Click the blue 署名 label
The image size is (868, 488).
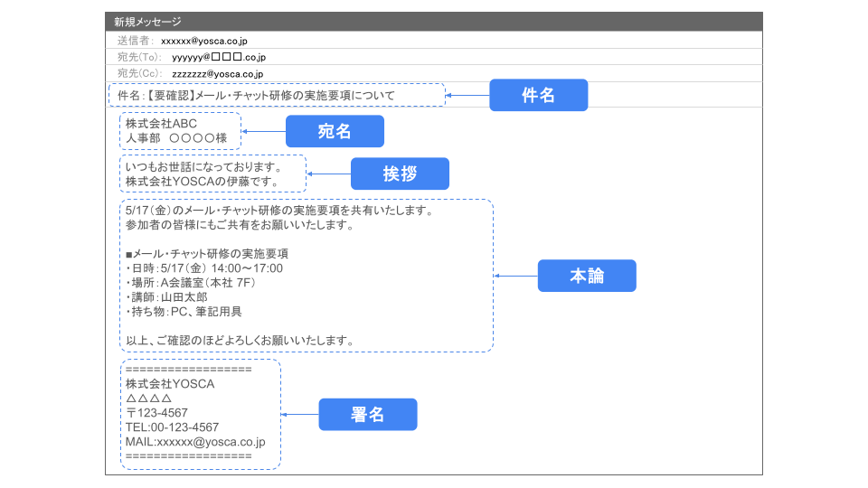coord(367,415)
